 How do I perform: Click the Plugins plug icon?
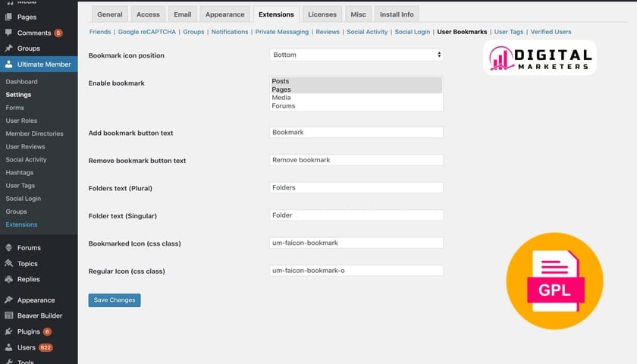tap(8, 331)
